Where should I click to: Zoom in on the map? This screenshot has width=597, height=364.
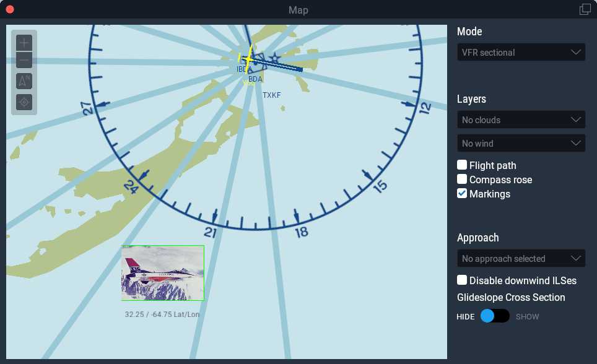24,43
